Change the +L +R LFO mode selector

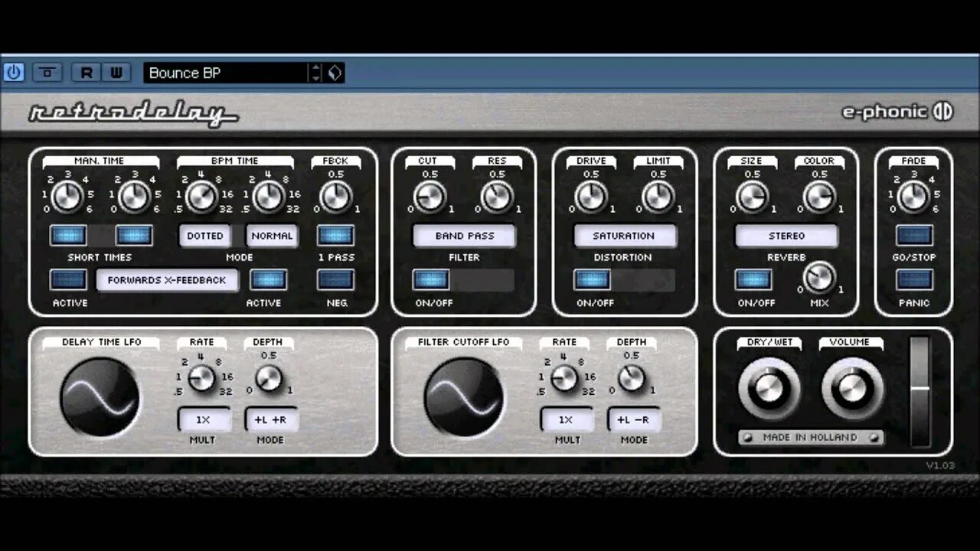tap(271, 419)
